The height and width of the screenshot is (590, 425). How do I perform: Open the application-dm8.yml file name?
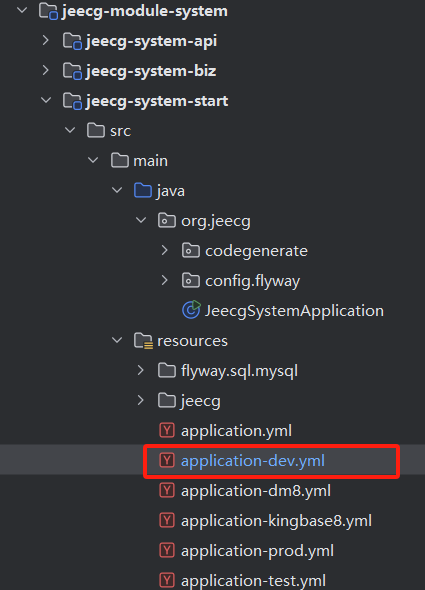pos(256,491)
